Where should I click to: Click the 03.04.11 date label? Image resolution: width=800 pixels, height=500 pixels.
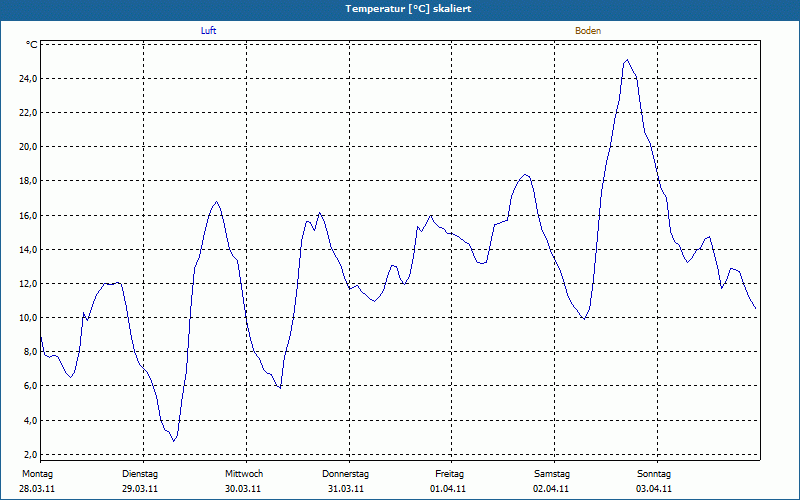[x=654, y=489]
